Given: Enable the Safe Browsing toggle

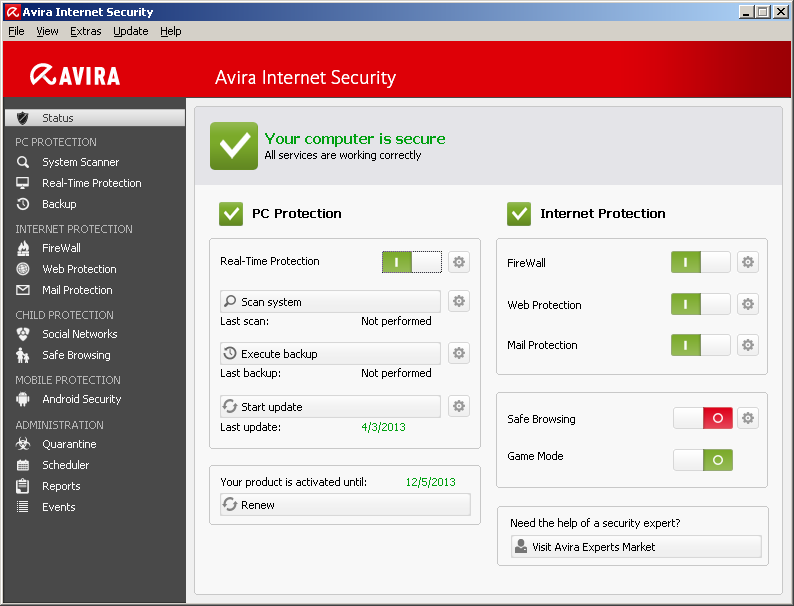Looking at the screenshot, I should tap(703, 418).
